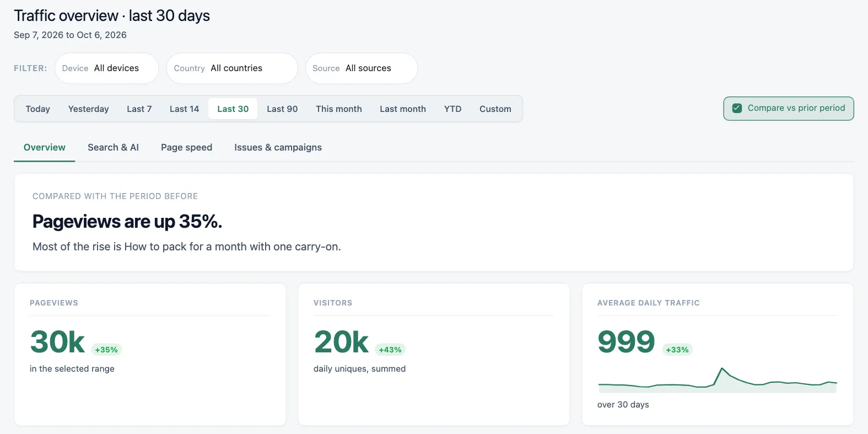868x434 pixels.
Task: Click the 'daily uniques, summed' caption
Action: point(359,368)
